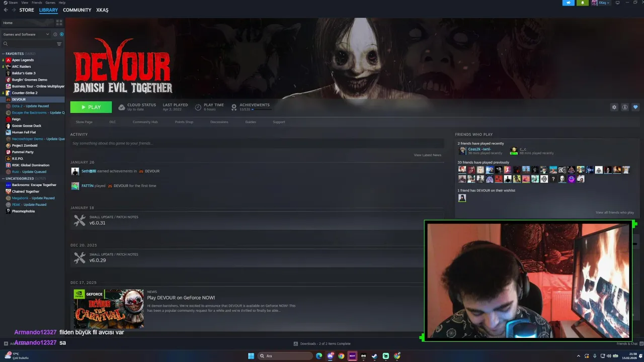This screenshot has width=644, height=362.
Task: Open the Games menu
Action: point(50,3)
